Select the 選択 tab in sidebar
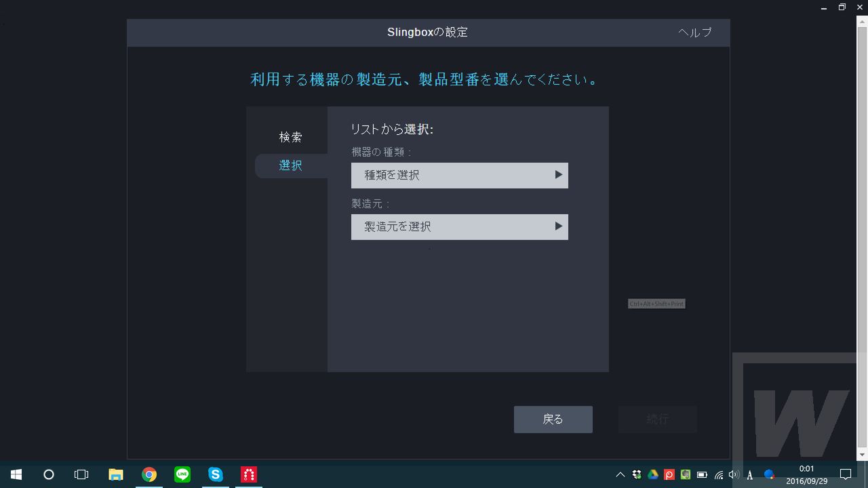Image resolution: width=868 pixels, height=488 pixels. [x=290, y=165]
